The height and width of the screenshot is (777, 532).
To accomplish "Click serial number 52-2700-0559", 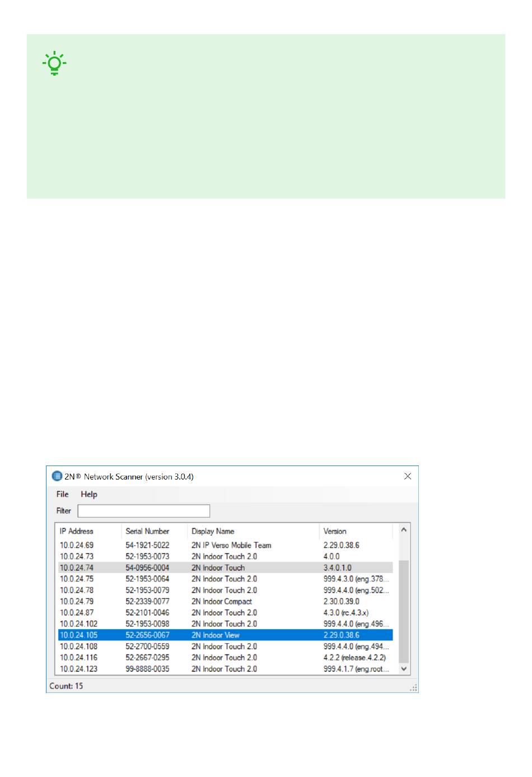I will pyautogui.click(x=147, y=646).
